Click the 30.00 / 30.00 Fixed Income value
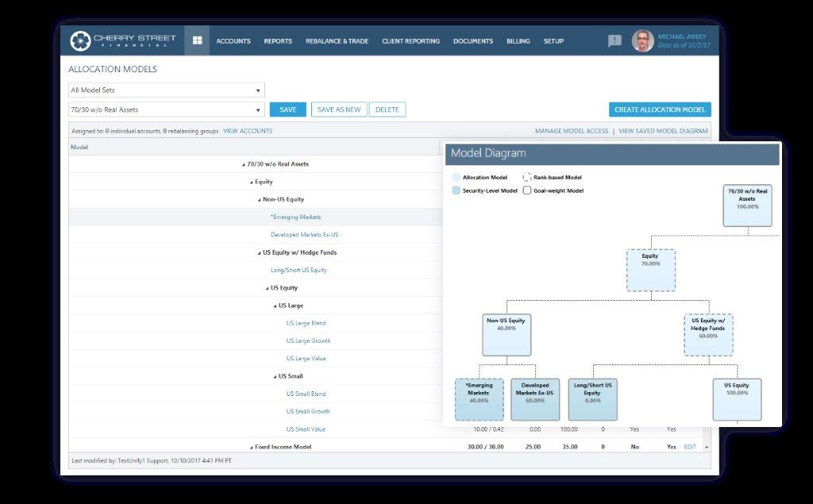Image resolution: width=813 pixels, height=504 pixels. [485, 446]
